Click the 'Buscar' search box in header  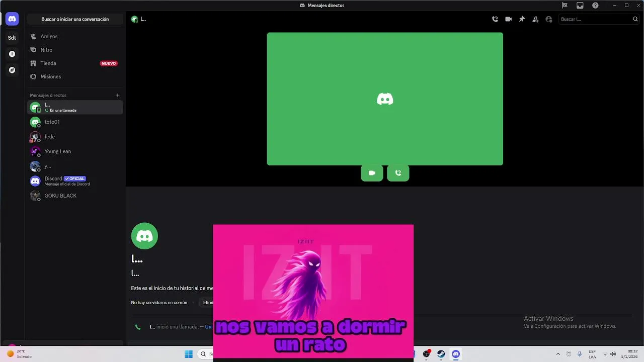coord(599,19)
